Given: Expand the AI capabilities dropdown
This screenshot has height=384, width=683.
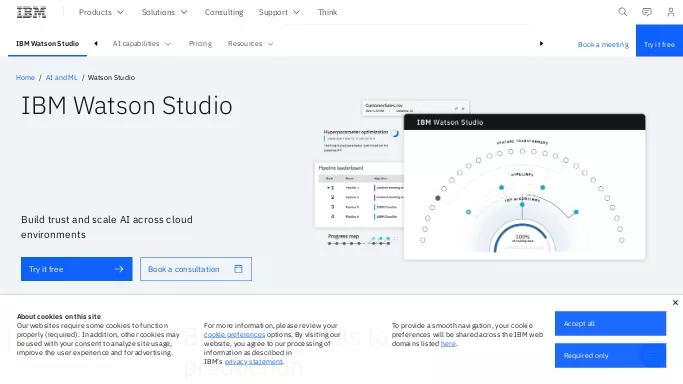Looking at the screenshot, I should pyautogui.click(x=142, y=44).
